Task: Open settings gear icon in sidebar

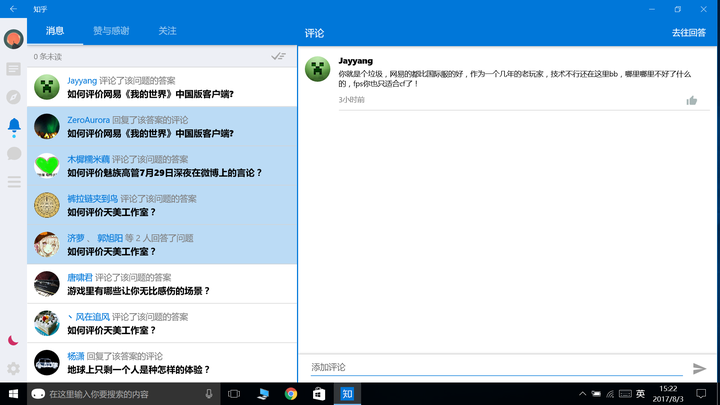Action: [x=14, y=368]
